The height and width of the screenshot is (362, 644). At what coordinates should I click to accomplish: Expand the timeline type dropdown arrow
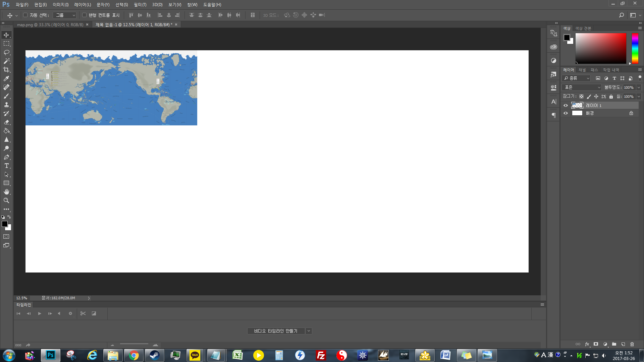(x=309, y=331)
